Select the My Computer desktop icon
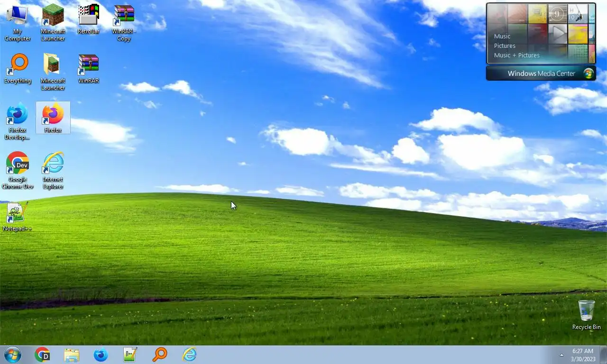607x364 pixels. [18, 23]
